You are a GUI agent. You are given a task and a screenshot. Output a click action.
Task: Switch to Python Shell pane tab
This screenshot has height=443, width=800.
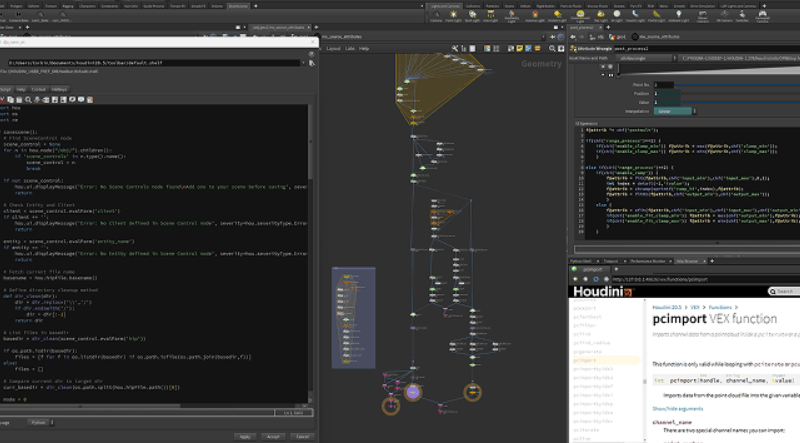click(x=581, y=261)
